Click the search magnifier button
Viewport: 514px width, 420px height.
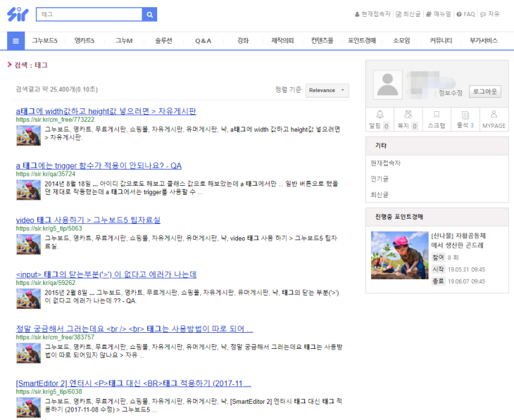tap(149, 14)
